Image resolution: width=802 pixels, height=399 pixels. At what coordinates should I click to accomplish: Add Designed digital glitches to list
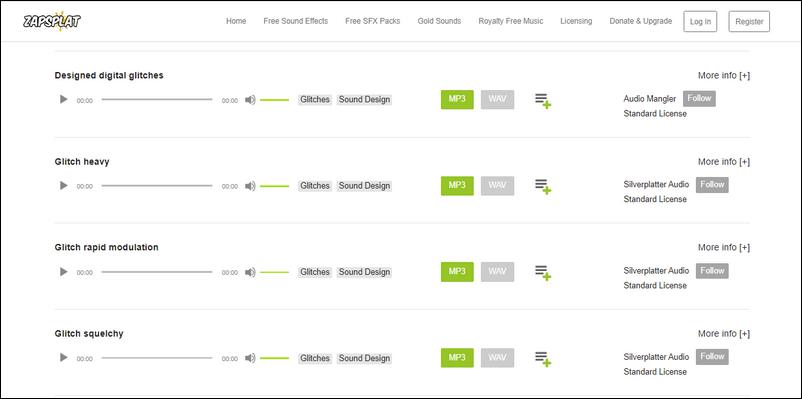[x=543, y=101]
